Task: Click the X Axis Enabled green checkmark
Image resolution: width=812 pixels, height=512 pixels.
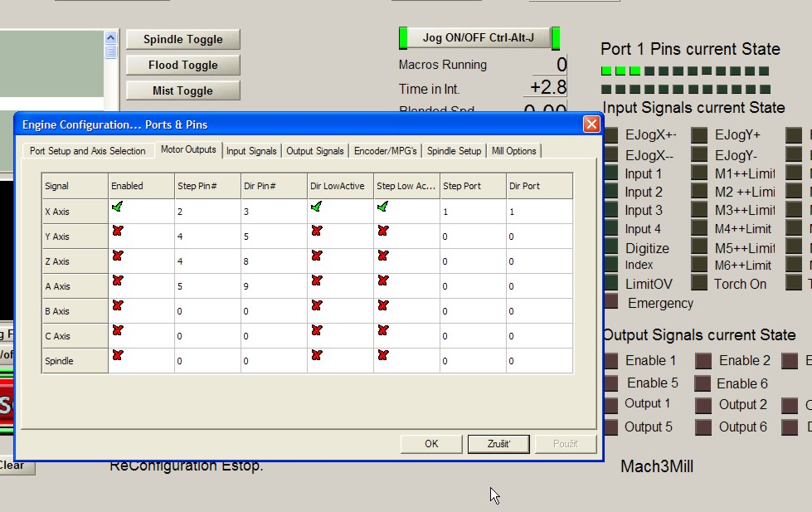Action: pos(118,207)
